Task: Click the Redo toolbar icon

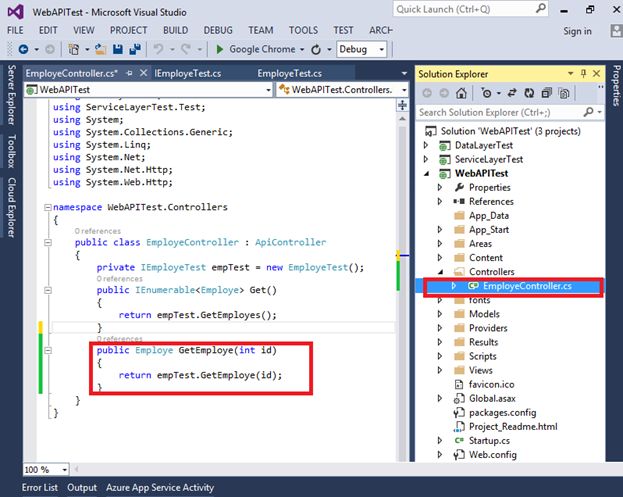Action: click(186, 49)
